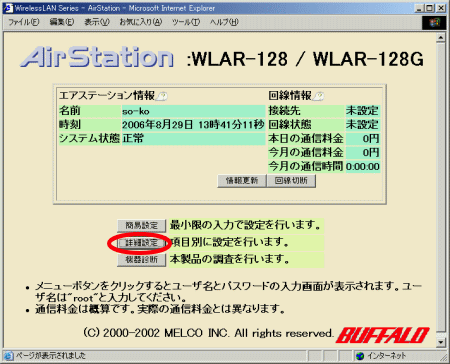
Task: Open the お気に入り menu
Action: [141, 22]
